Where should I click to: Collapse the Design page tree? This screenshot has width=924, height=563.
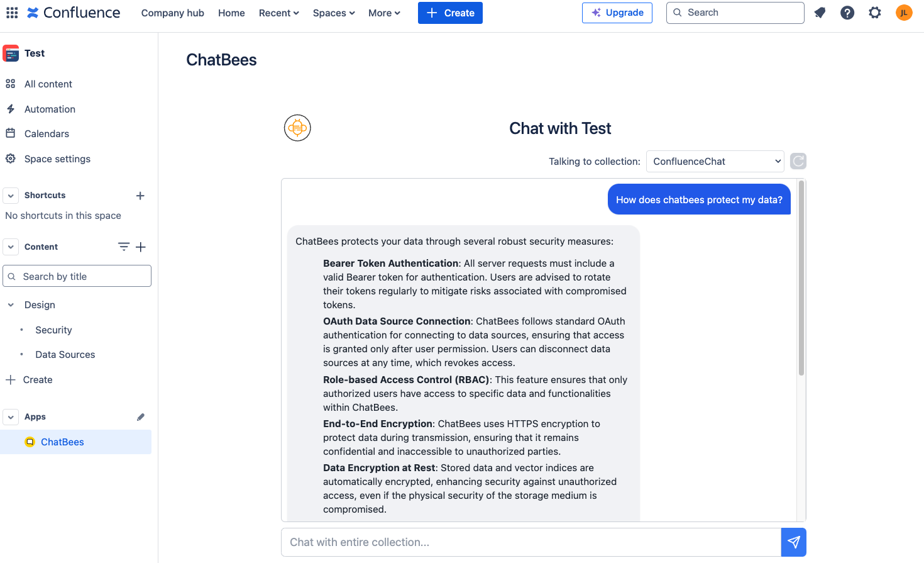click(x=11, y=305)
